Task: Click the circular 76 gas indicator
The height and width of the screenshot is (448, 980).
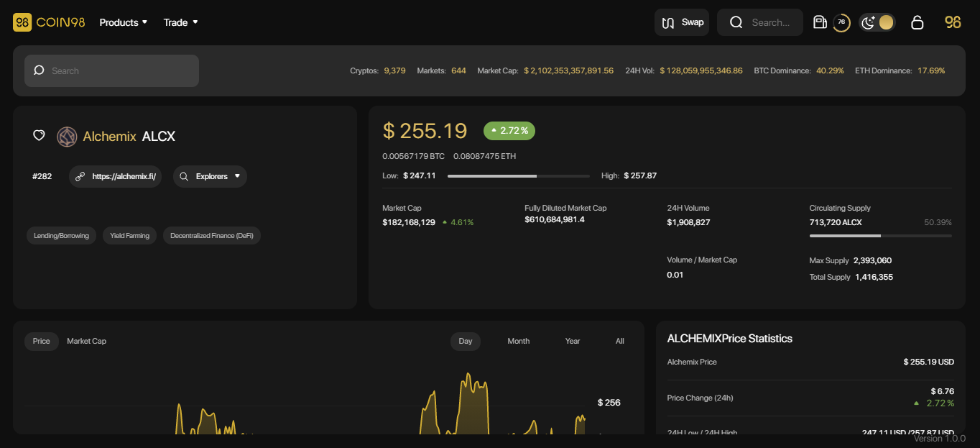Action: point(841,22)
